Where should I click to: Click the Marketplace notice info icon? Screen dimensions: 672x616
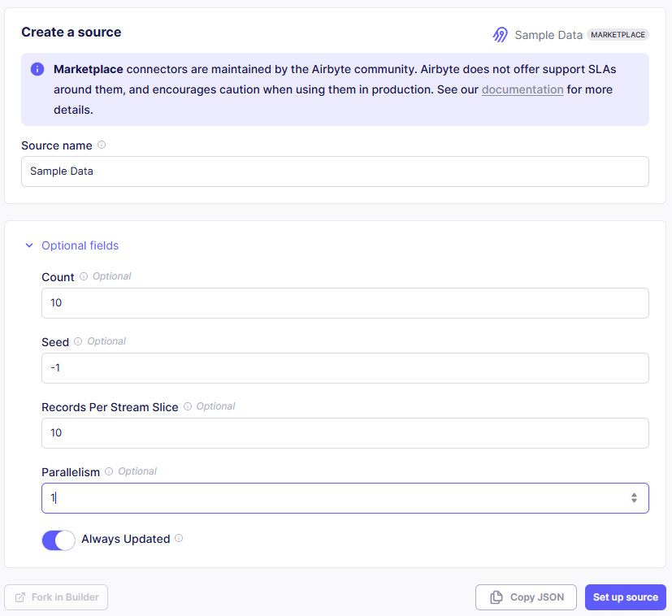coord(37,69)
